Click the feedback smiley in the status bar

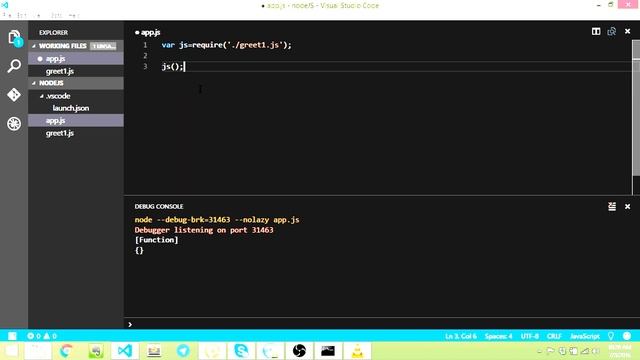[627, 336]
